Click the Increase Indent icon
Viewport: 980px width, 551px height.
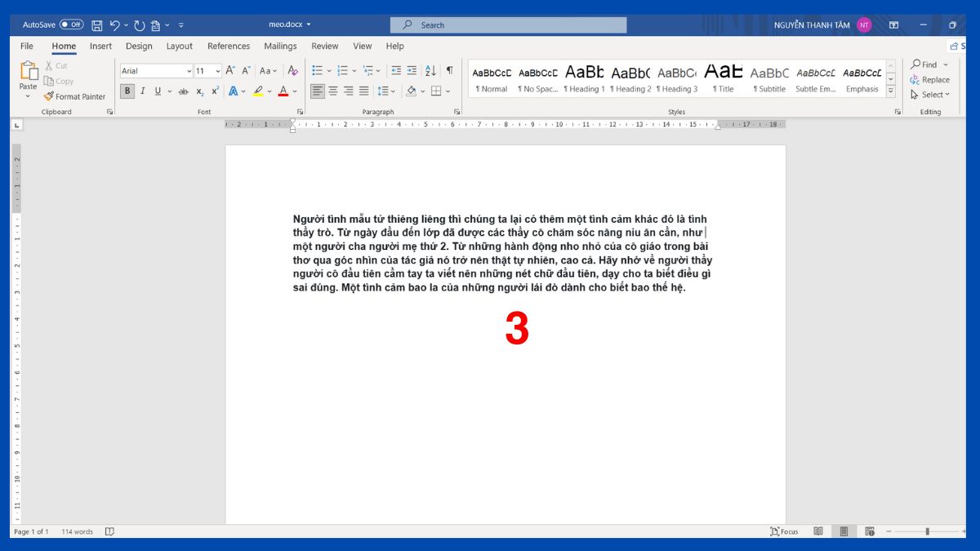coord(412,71)
